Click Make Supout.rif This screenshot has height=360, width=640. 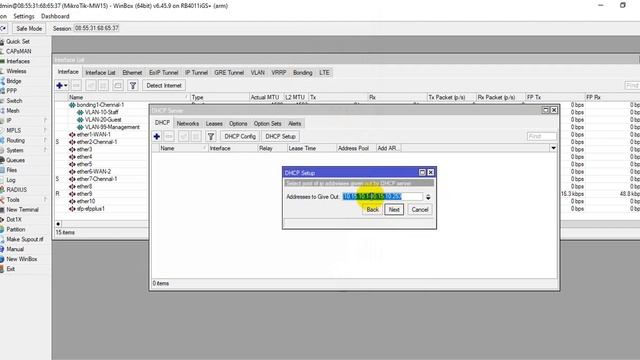tap(24, 239)
